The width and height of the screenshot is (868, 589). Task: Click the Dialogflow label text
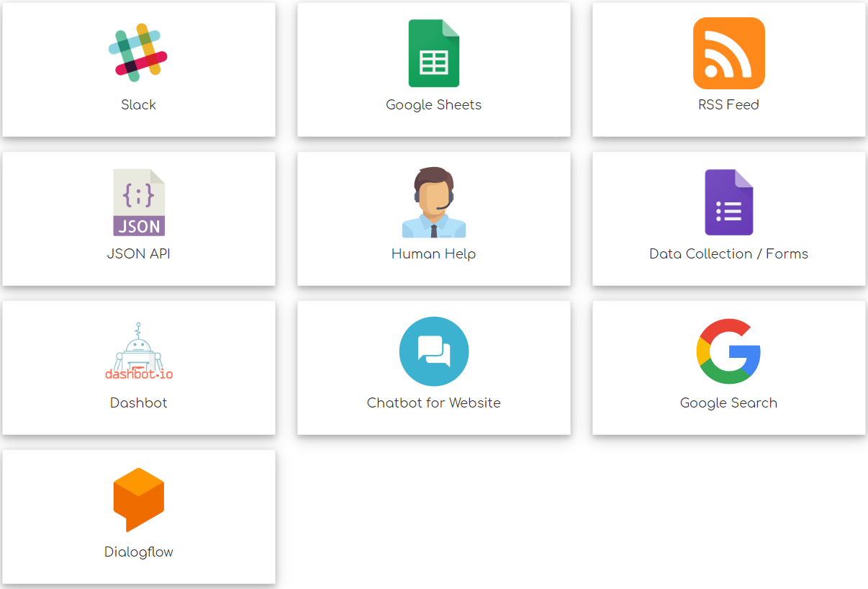pyautogui.click(x=139, y=552)
